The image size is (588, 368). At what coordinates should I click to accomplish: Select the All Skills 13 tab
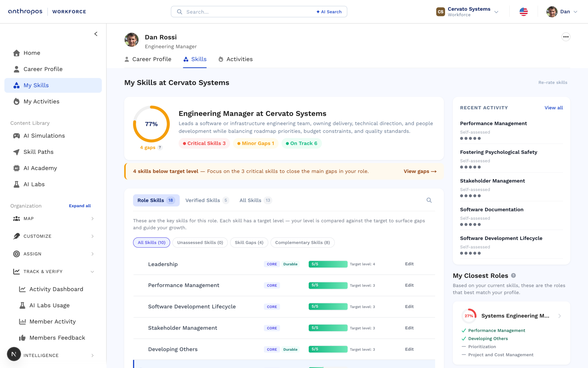point(256,200)
